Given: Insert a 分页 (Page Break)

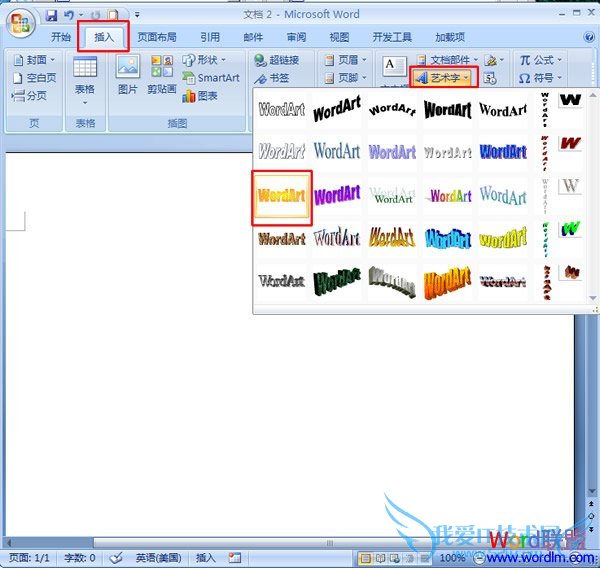Looking at the screenshot, I should (30, 96).
